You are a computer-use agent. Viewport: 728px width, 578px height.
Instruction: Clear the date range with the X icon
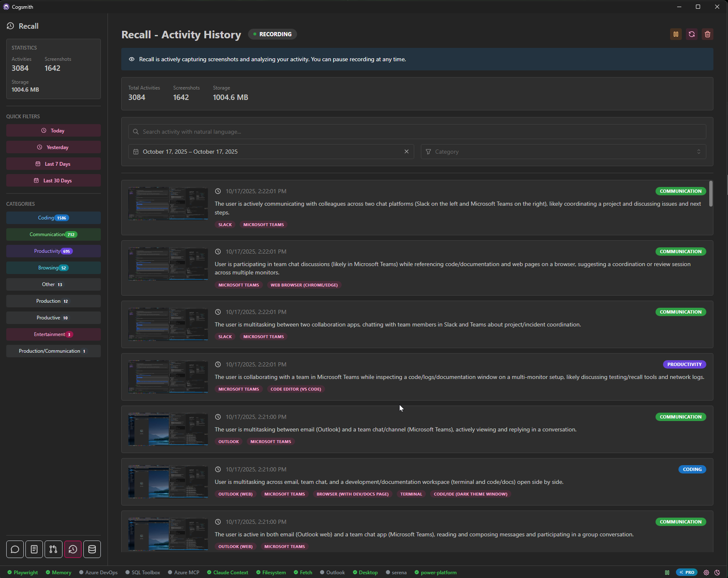[406, 152]
